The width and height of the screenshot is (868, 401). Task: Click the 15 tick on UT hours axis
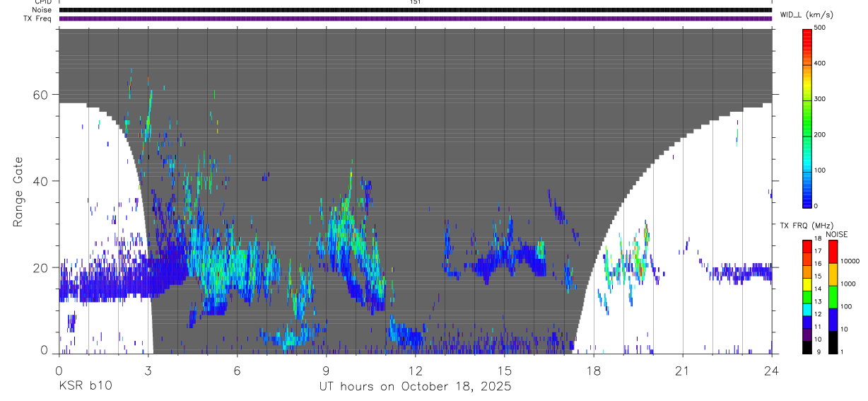pyautogui.click(x=505, y=370)
